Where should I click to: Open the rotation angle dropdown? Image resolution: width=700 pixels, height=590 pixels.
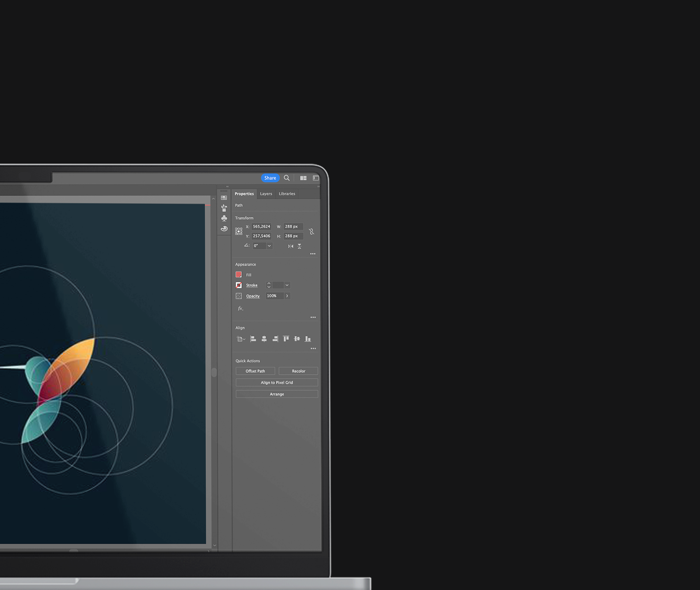(269, 246)
